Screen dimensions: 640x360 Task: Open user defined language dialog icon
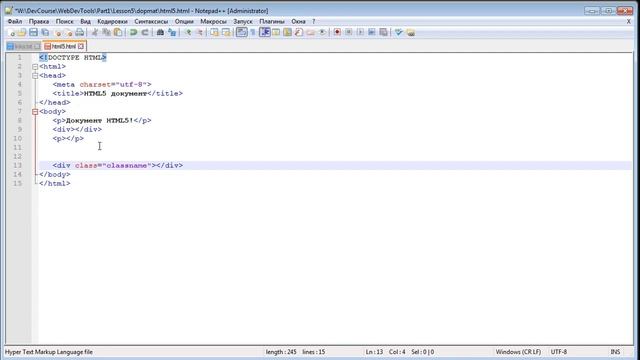pos(276,32)
